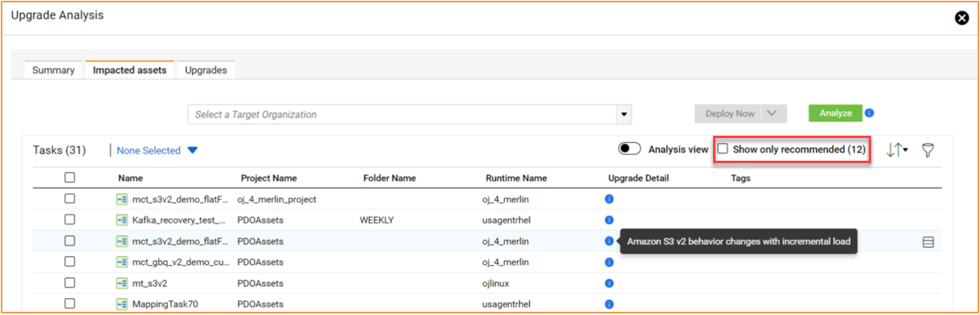
Task: Click the Select a Target Organization field
Action: tap(402, 115)
